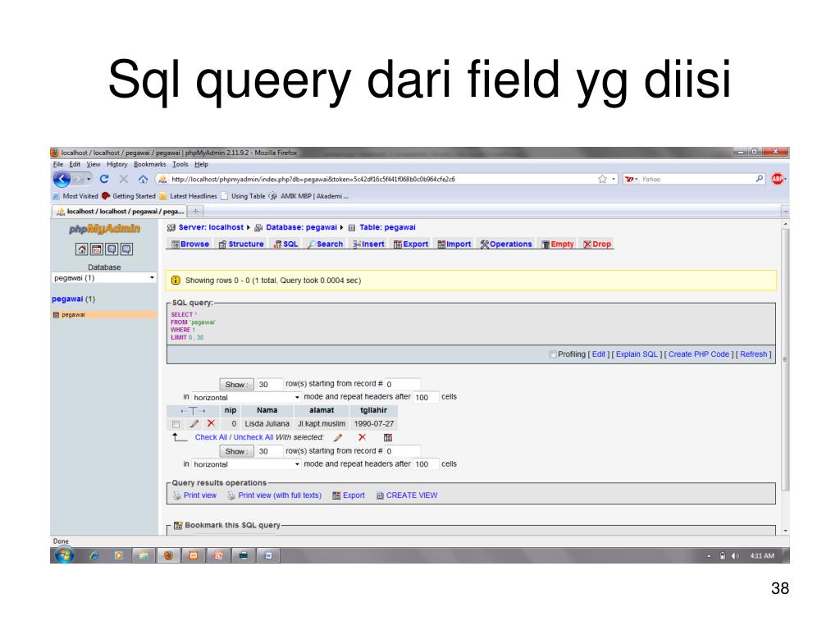Stop loading with the X toolbar icon
The width and height of the screenshot is (840, 630).
(123, 179)
